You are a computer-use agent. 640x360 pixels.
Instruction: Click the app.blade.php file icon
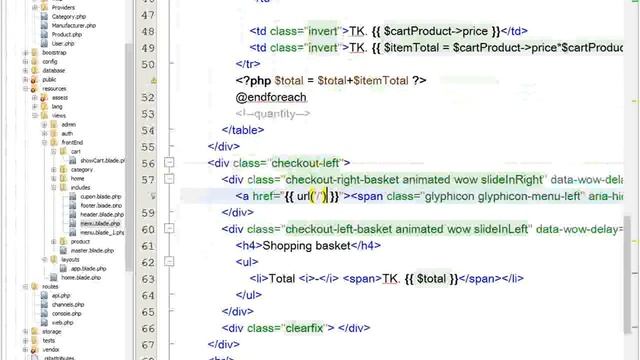click(63, 269)
